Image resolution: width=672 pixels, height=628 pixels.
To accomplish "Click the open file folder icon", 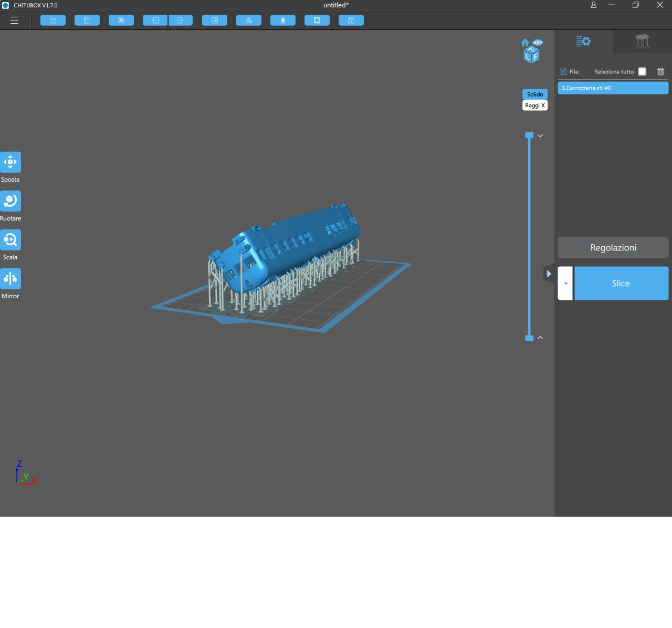I will coord(53,20).
